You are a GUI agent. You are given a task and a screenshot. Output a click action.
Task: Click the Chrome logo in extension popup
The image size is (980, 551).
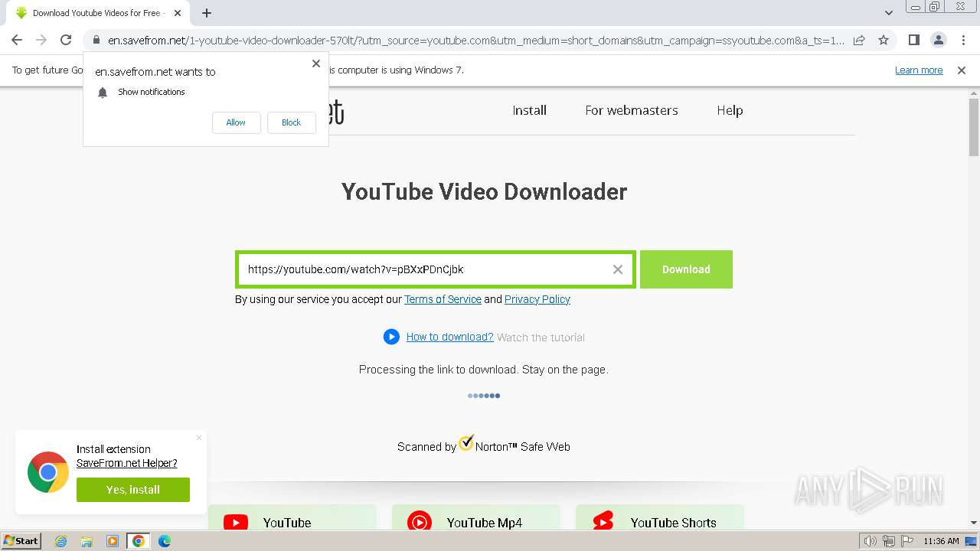pos(48,472)
